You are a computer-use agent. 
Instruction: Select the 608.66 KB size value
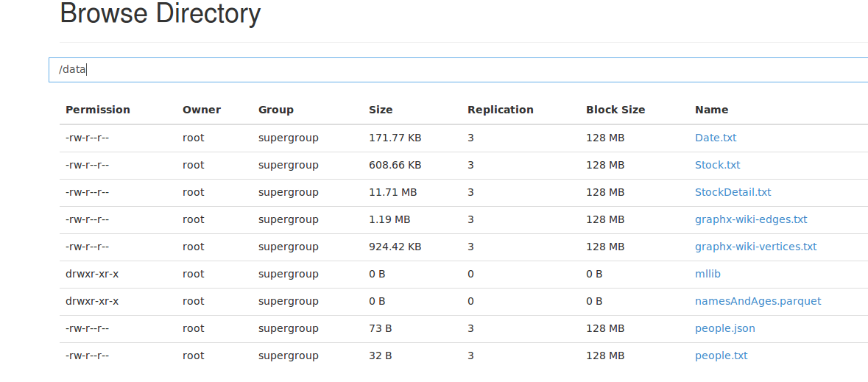395,165
